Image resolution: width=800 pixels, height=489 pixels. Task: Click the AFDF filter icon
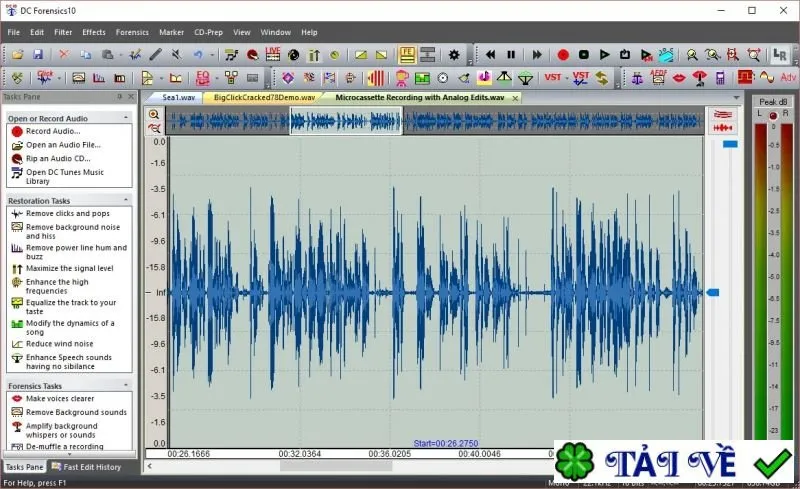[x=658, y=78]
